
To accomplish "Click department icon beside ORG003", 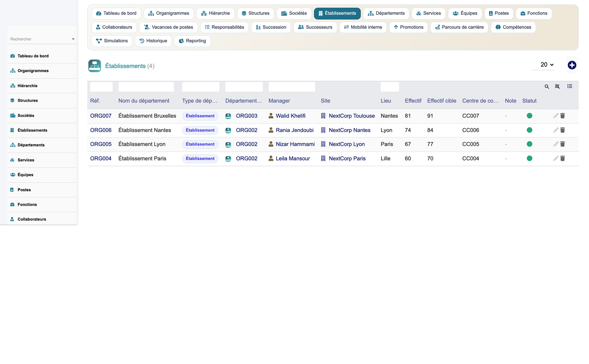I will pos(228,116).
